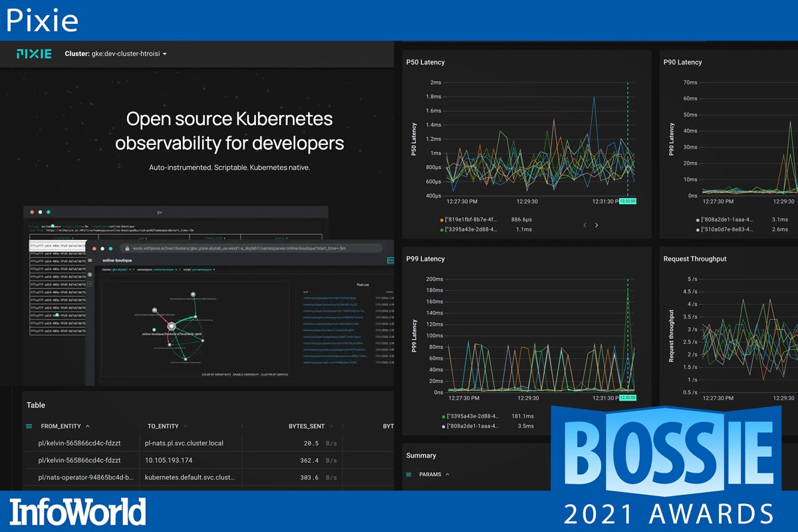Click the P99 Latency panel title
This screenshot has height=532, width=798.
click(425, 259)
